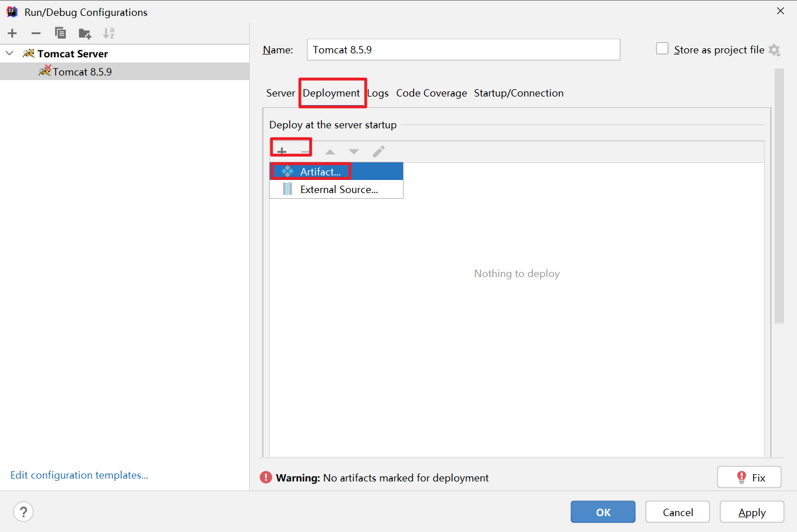Create a new configurations folder
797x532 pixels.
pos(85,33)
